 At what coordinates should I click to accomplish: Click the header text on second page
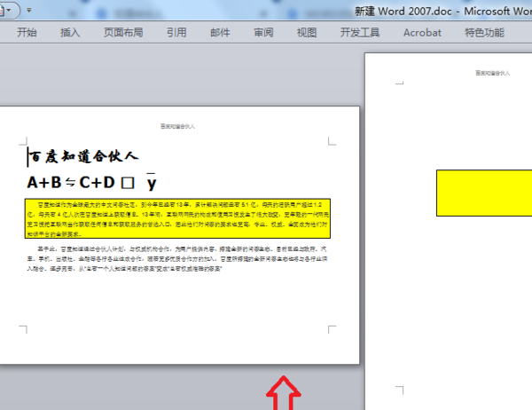[493, 73]
